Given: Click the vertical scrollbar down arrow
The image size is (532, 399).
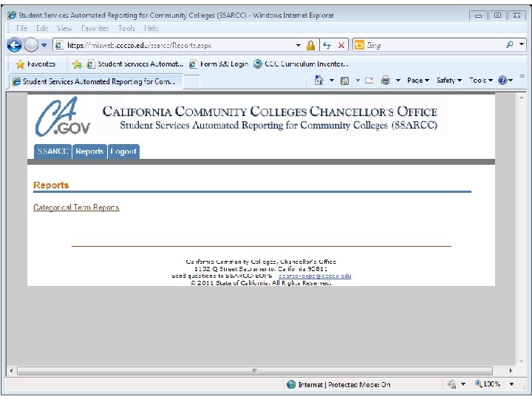Looking at the screenshot, I should pyautogui.click(x=522, y=361).
